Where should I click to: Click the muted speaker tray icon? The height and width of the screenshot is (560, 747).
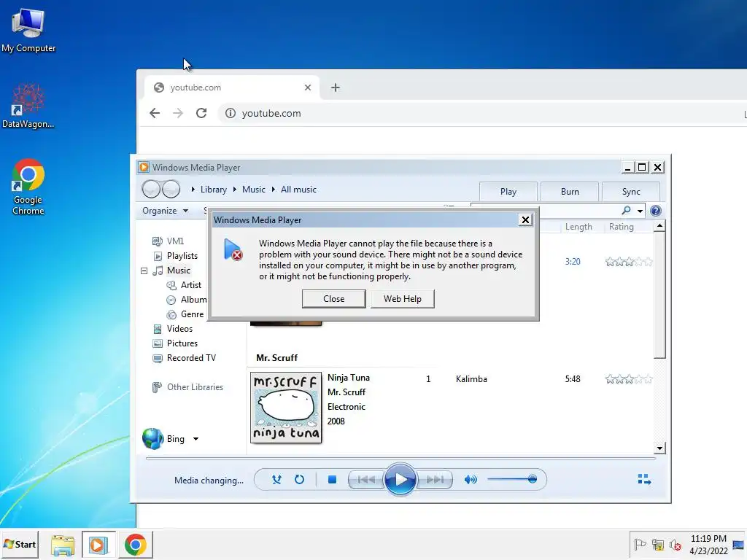(676, 545)
